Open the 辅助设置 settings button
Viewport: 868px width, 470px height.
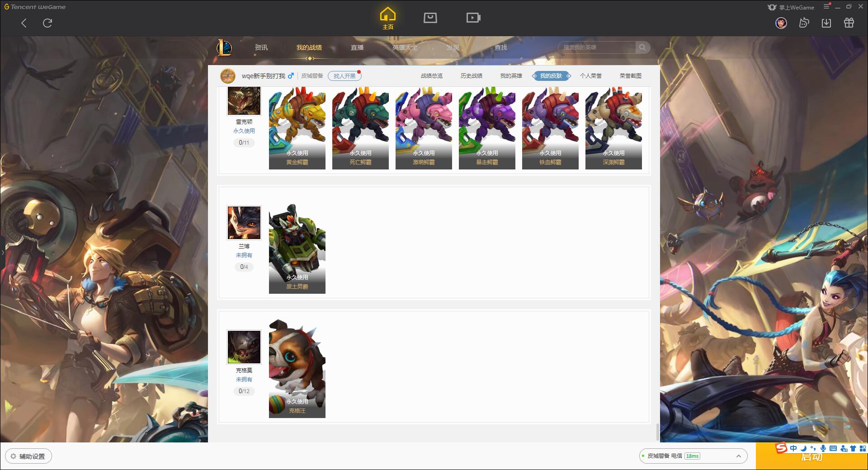click(x=28, y=456)
